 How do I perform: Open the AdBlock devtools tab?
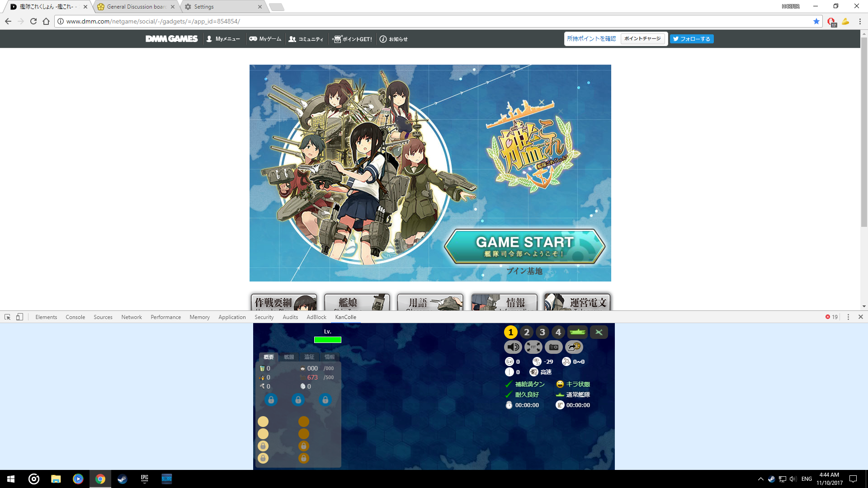tap(316, 317)
